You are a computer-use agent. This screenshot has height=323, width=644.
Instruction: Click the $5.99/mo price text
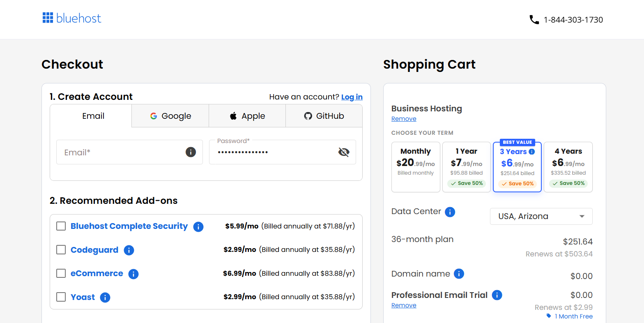click(242, 226)
